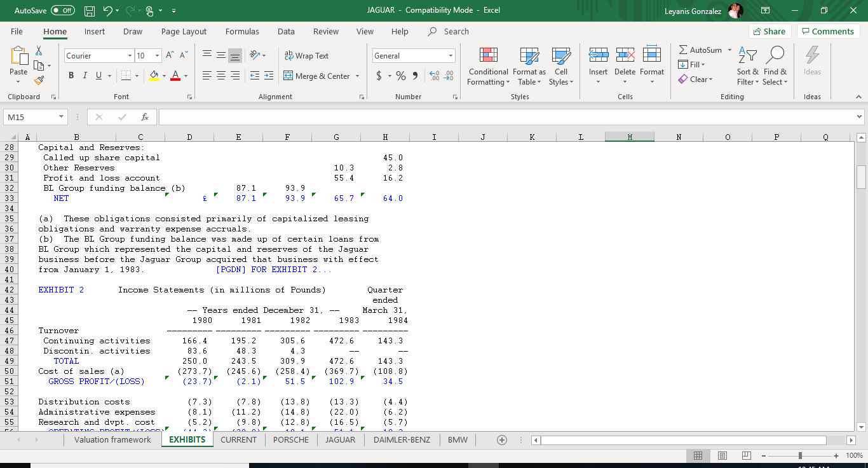Toggle Wrap Text for cells
Image resolution: width=868 pixels, height=468 pixels.
tap(307, 56)
